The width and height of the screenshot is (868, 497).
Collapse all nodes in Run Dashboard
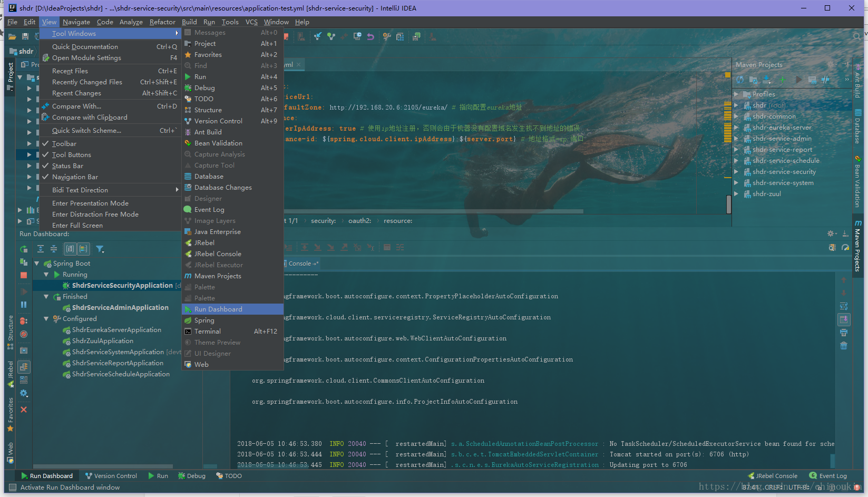click(x=53, y=249)
